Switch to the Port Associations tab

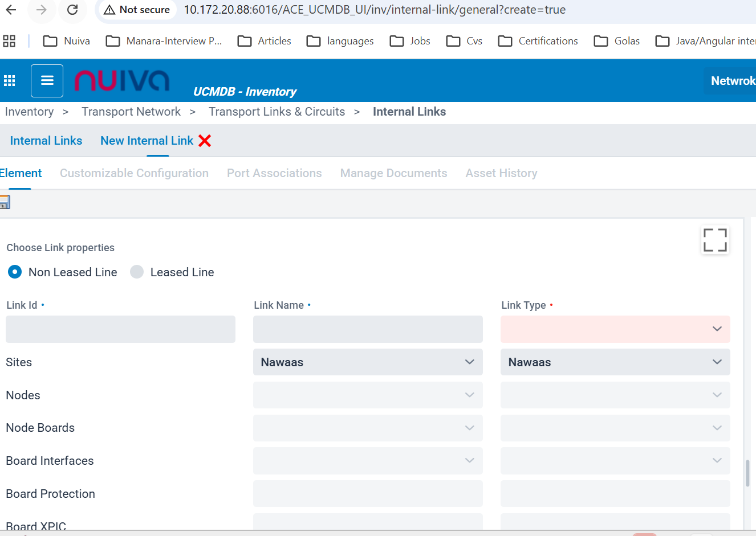click(274, 173)
